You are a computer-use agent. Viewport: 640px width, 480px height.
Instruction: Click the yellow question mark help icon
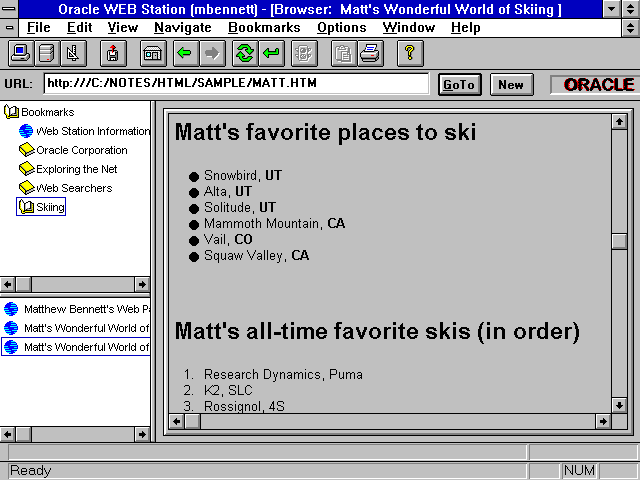point(410,53)
